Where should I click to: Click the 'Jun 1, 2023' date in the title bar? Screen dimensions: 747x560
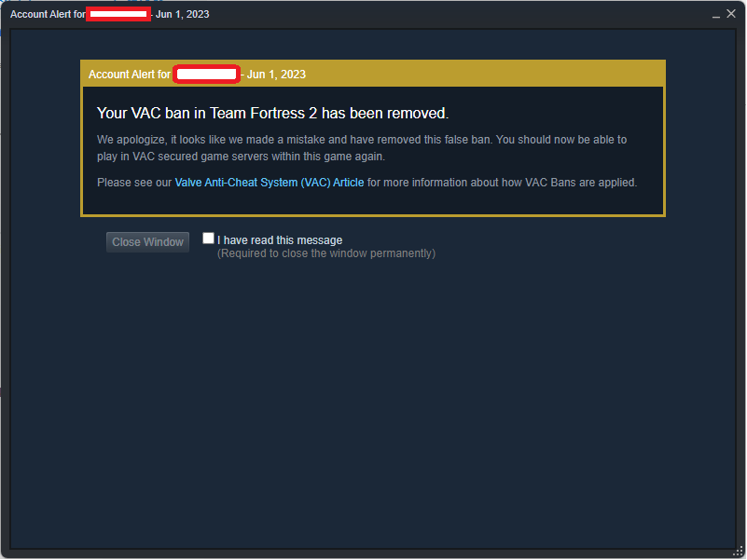(183, 14)
